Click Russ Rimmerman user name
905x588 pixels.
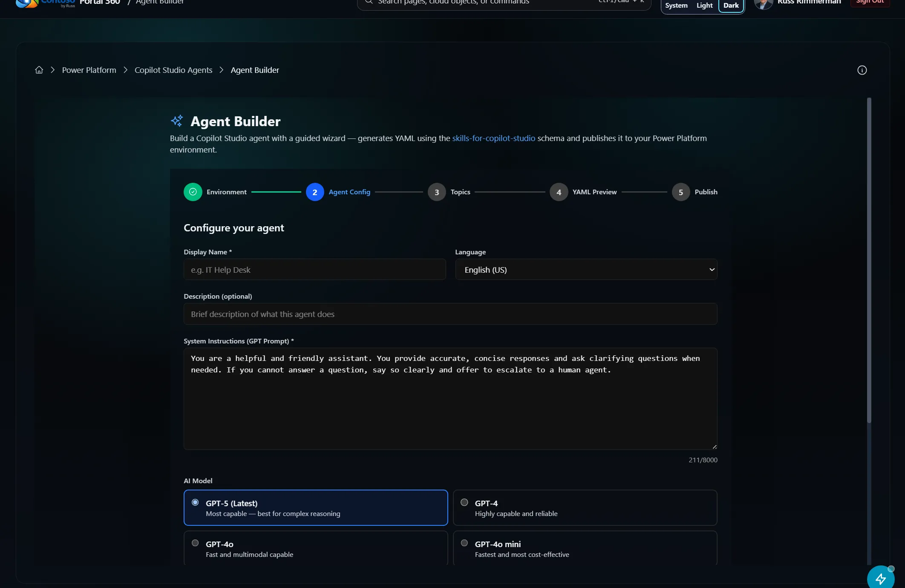(809, 2)
